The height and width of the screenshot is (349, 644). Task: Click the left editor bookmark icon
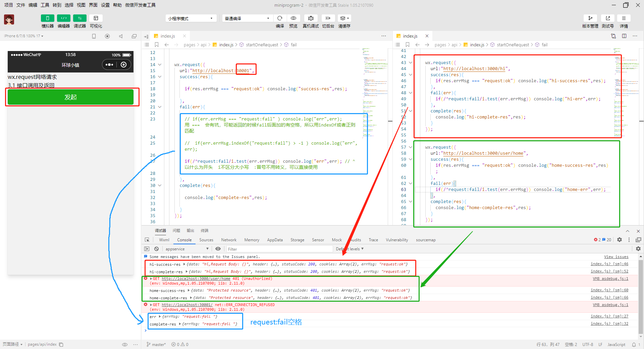pos(157,45)
